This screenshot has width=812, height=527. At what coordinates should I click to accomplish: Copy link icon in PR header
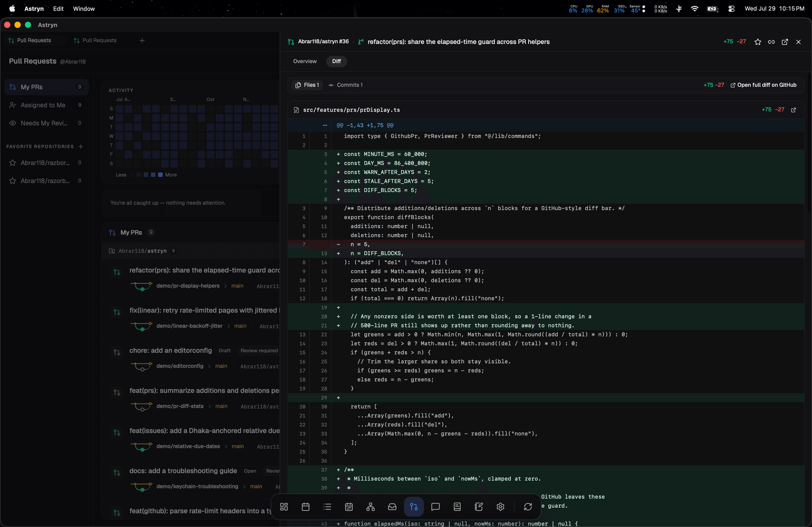(771, 42)
